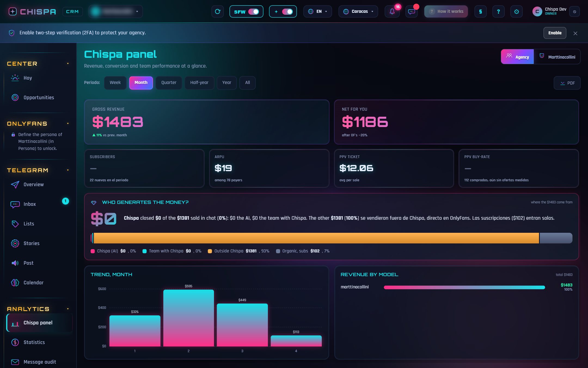Screen dimensions: 588x368
Task: Click the $595 bar in the trend chart
Action: [x=189, y=318]
